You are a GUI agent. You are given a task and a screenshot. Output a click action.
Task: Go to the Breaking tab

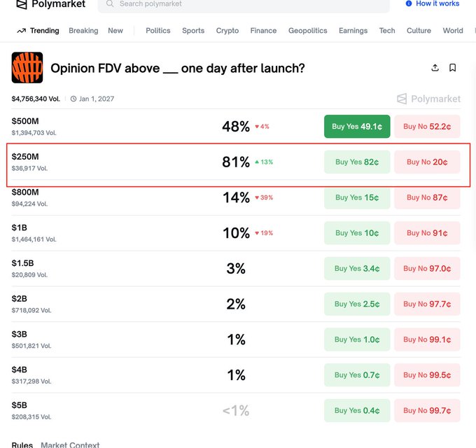83,31
